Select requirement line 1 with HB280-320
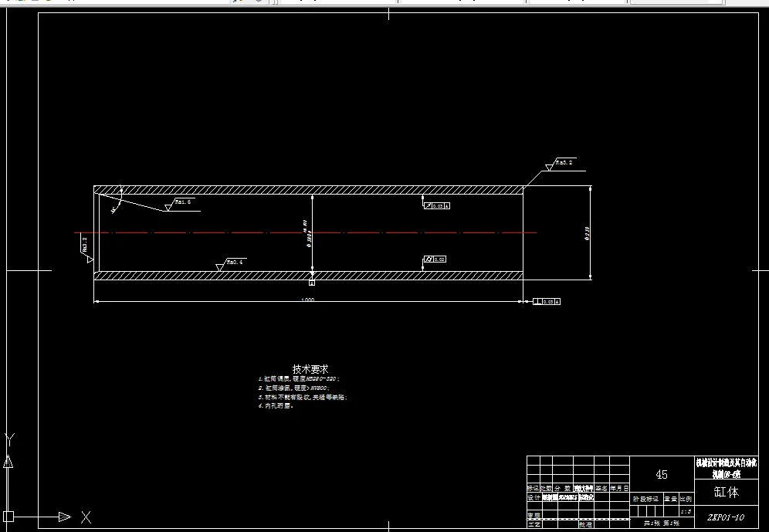 299,379
